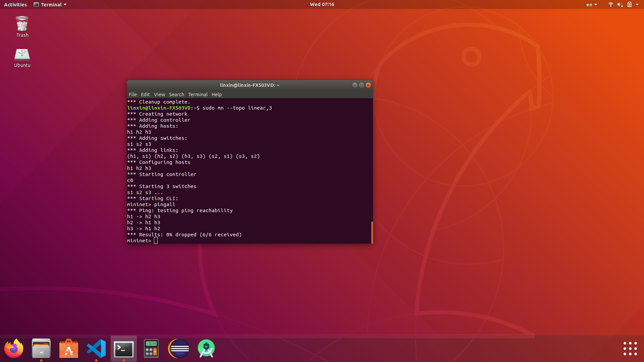This screenshot has width=644, height=362.
Task: Open VS Code from dock
Action: [x=96, y=349]
